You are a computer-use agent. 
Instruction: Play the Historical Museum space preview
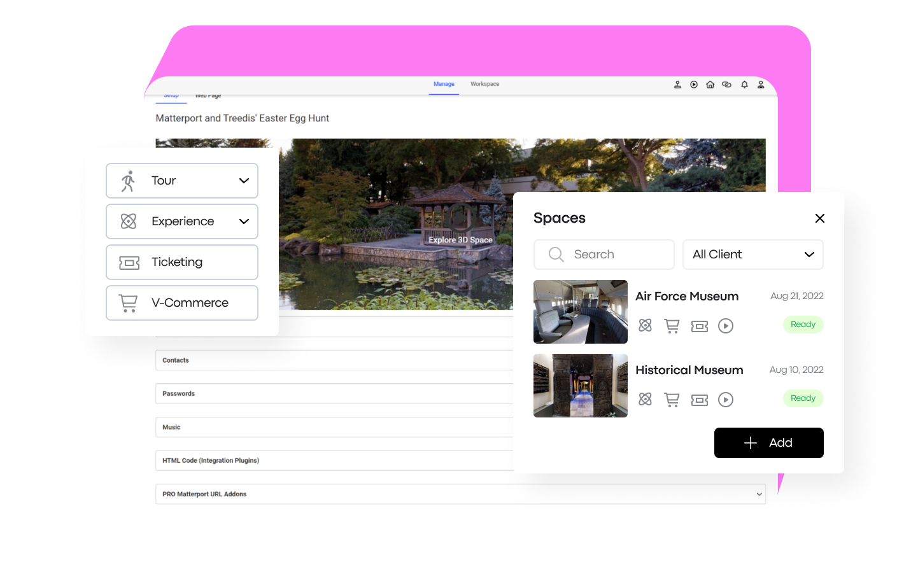[x=725, y=399]
